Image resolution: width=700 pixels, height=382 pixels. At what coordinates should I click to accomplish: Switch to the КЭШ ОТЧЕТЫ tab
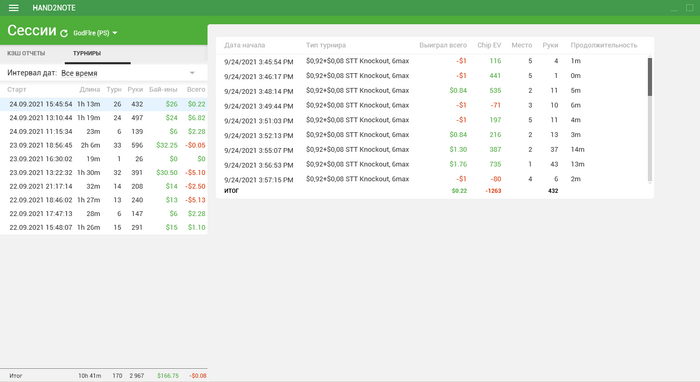pos(26,53)
